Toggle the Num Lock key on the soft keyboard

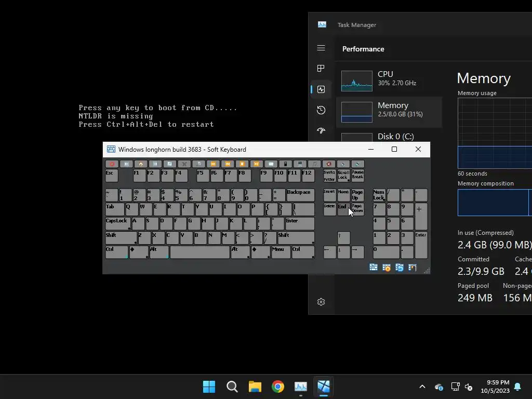379,195
